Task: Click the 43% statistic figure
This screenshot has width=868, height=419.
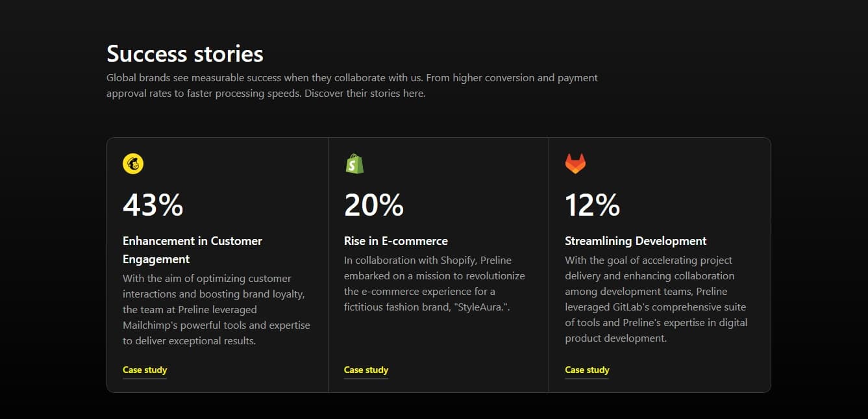Action: (153, 205)
